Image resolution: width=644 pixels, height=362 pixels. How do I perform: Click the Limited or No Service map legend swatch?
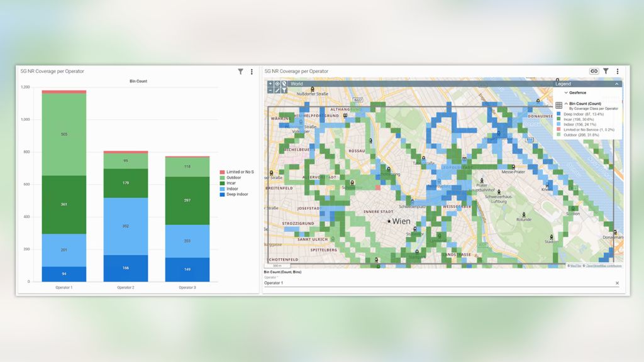pyautogui.click(x=558, y=129)
